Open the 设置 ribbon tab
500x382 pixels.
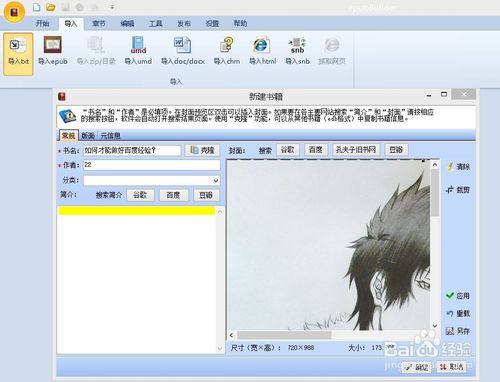point(212,23)
